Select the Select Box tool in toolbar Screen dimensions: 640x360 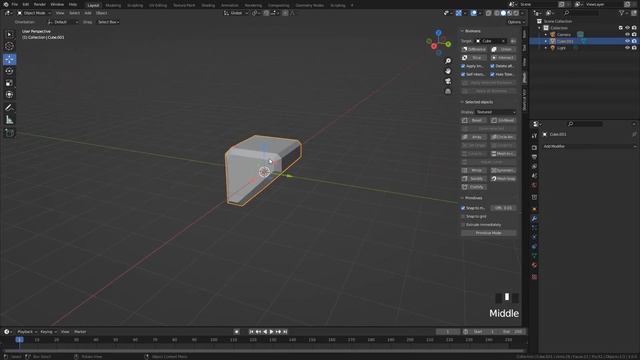pyautogui.click(x=9, y=34)
